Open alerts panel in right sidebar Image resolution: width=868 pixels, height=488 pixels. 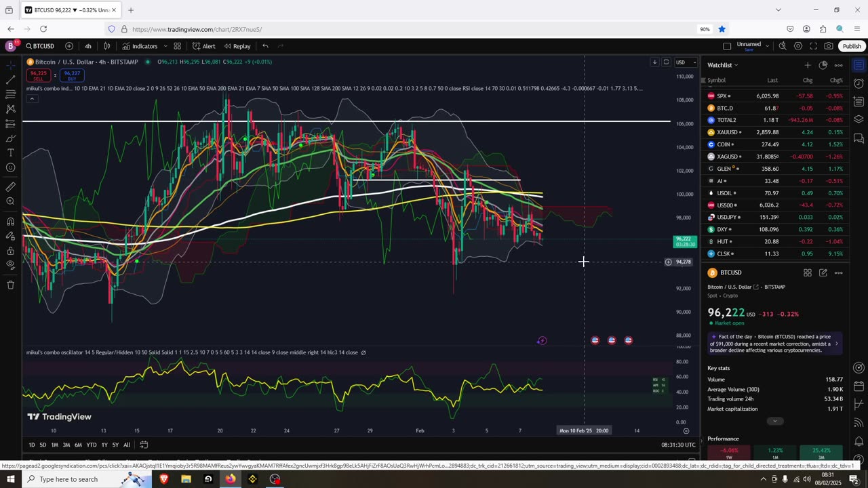point(859,83)
